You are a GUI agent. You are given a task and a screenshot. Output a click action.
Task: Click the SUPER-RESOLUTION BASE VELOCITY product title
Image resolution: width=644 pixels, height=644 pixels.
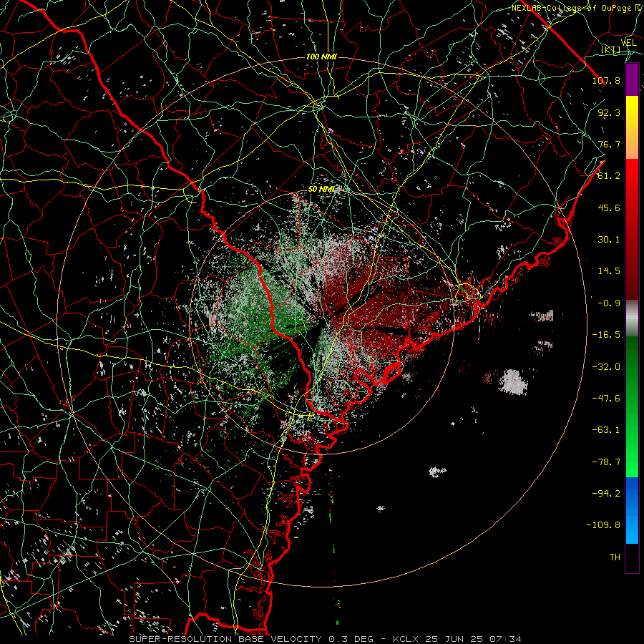225,639
